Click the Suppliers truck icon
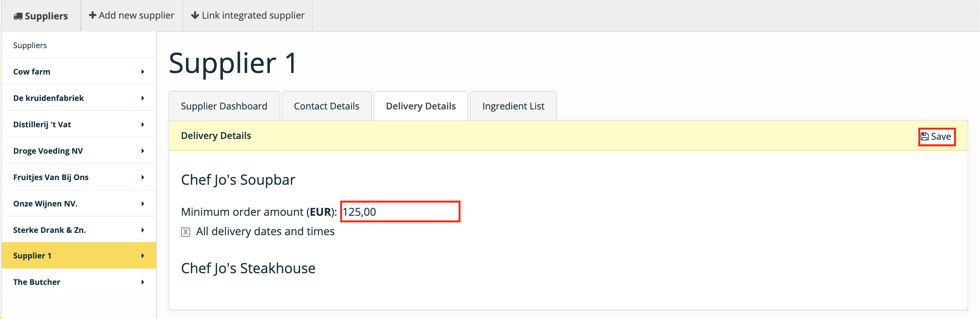This screenshot has width=980, height=319. (x=18, y=16)
